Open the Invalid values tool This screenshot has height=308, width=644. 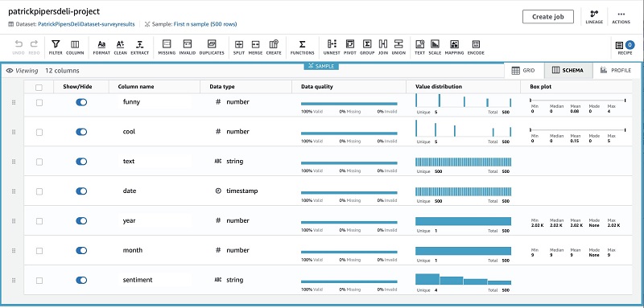tap(188, 47)
